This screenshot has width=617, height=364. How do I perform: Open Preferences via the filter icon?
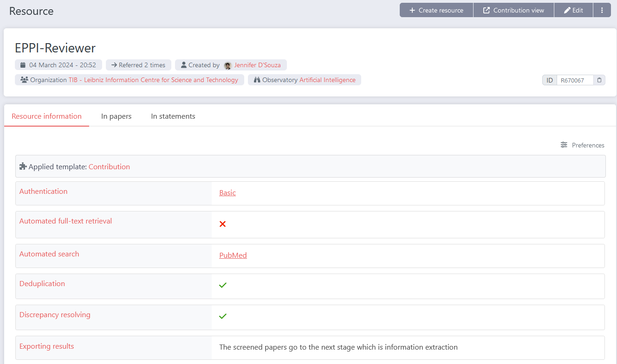564,145
